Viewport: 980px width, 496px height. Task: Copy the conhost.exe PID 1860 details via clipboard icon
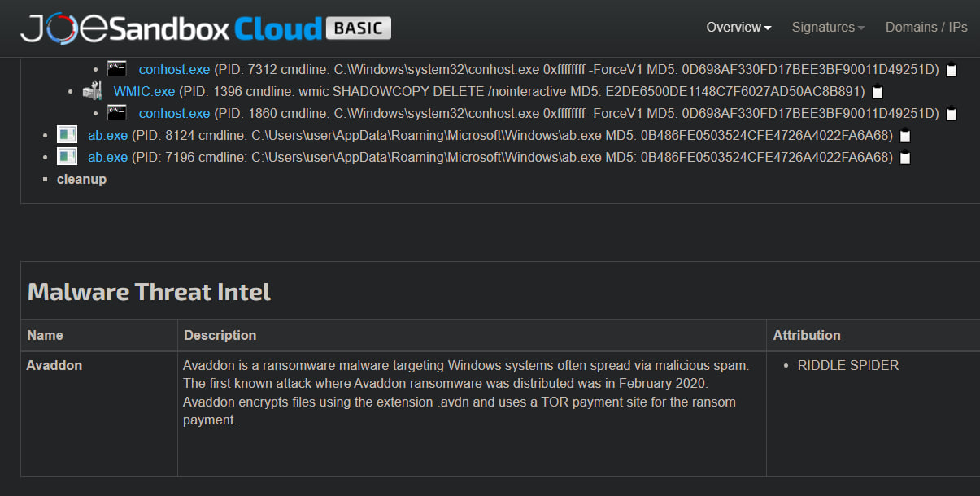click(x=952, y=114)
